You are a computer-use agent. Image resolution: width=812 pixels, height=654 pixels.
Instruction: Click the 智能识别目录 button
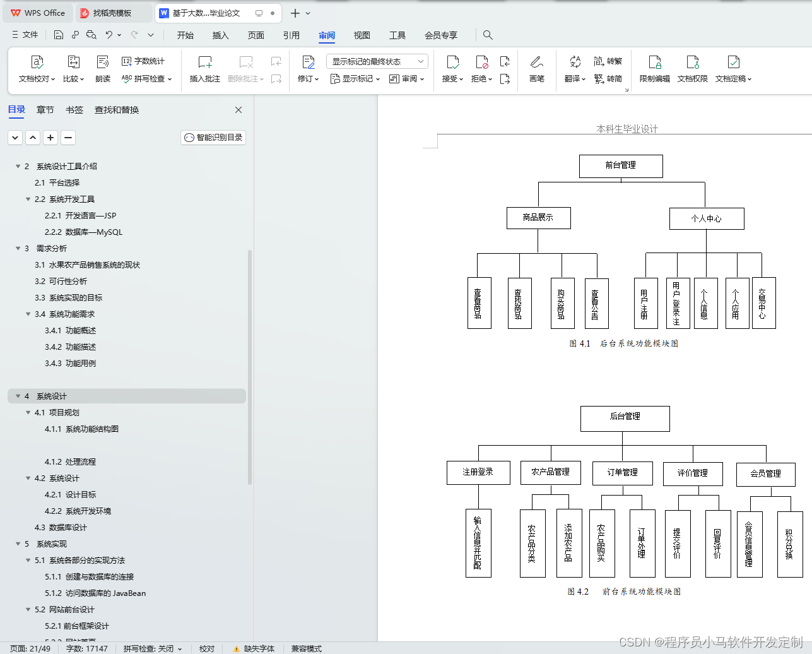[213, 138]
